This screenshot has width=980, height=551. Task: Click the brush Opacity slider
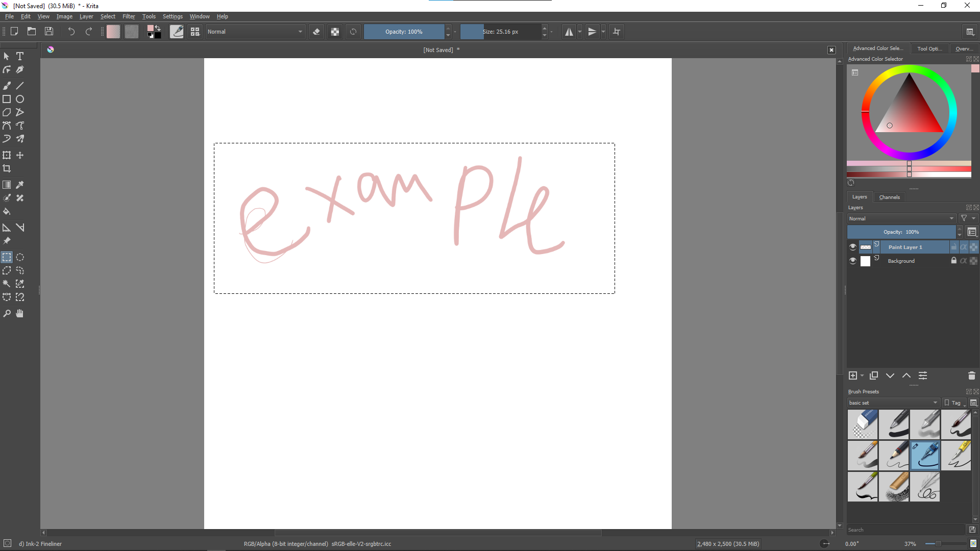coord(404,32)
